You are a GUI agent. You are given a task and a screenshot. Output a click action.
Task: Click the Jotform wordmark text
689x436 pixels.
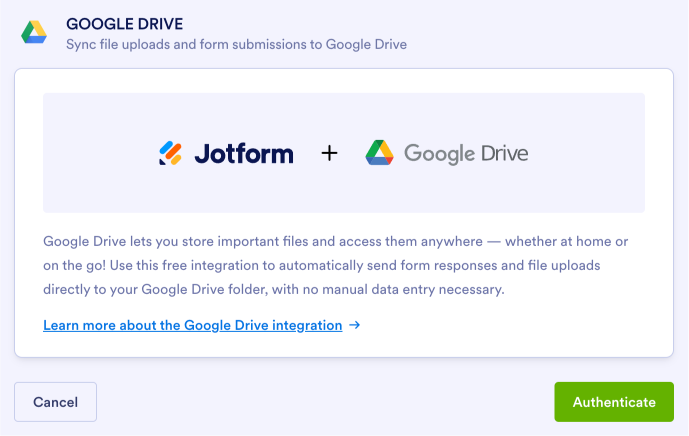click(x=243, y=153)
